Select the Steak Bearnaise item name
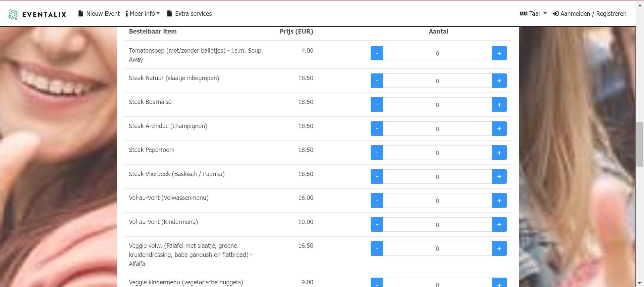The height and width of the screenshot is (287, 644). (150, 102)
